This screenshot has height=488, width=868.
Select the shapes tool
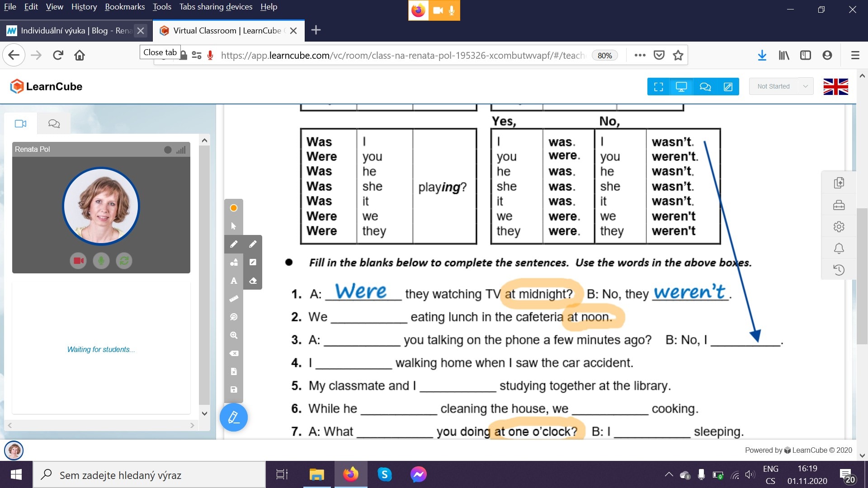pos(234,263)
